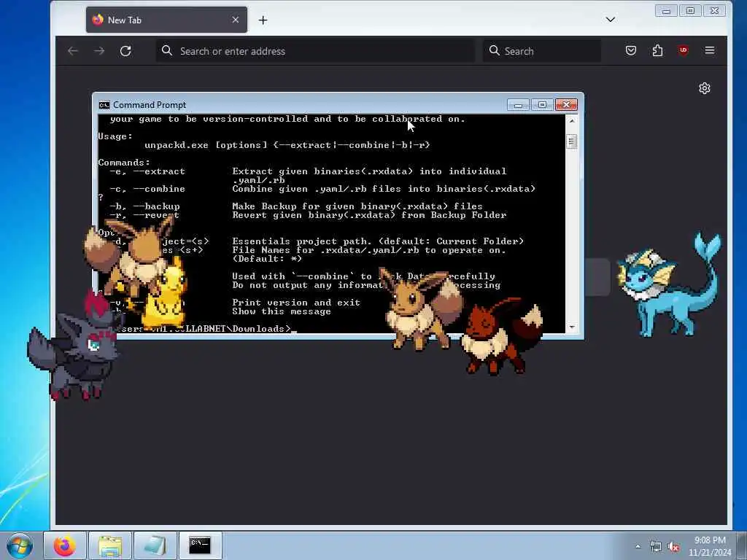Image resolution: width=747 pixels, height=560 pixels.
Task: Click the muted volume tray icon
Action: tap(673, 547)
